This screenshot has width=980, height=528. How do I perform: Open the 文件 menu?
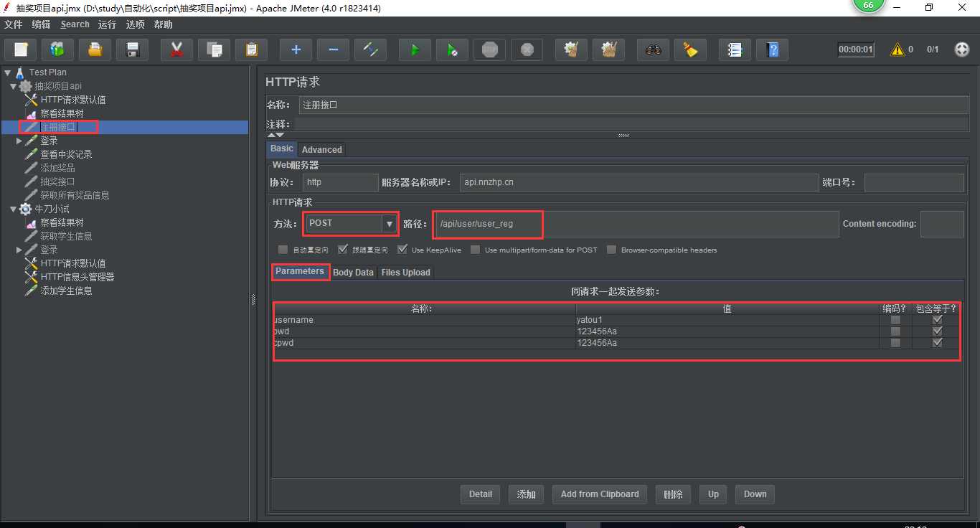(14, 24)
